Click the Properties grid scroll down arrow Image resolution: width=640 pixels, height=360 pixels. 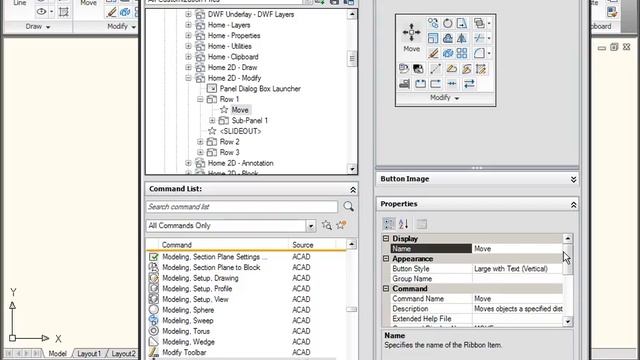tap(568, 322)
